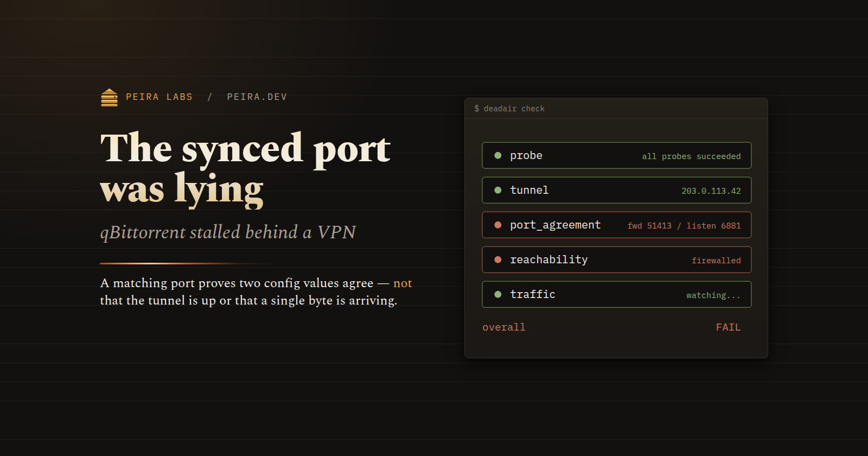Open the PEIRA.DEV link
868x456 pixels.
click(257, 97)
